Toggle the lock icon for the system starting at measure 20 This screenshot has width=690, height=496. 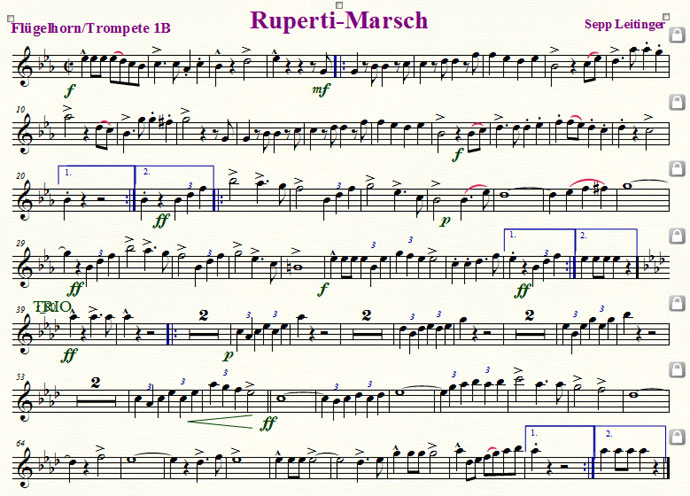click(677, 168)
